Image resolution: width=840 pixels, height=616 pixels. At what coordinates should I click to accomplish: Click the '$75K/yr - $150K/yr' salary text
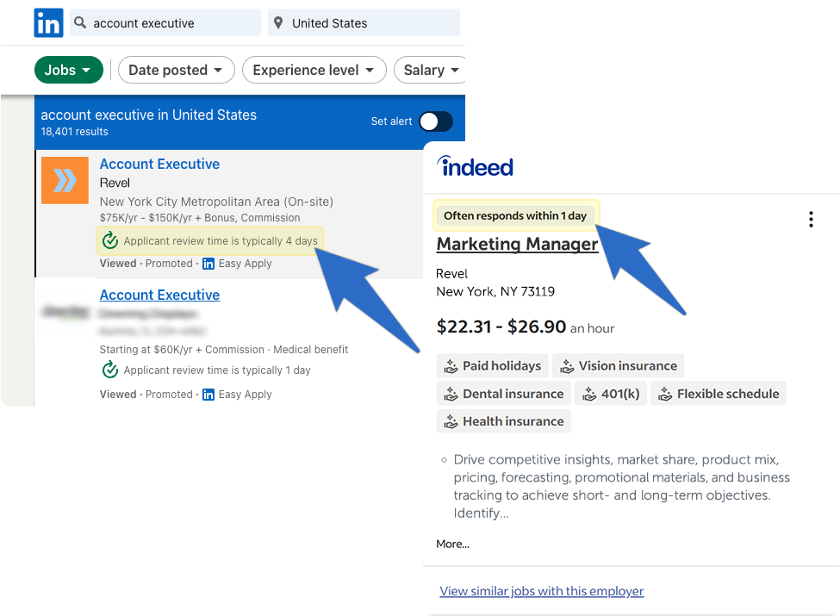(x=146, y=218)
